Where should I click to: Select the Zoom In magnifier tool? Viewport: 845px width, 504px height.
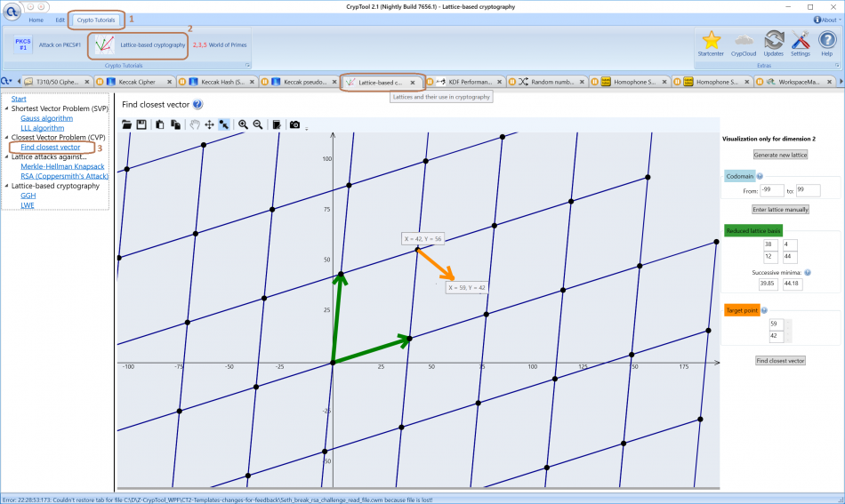click(243, 124)
